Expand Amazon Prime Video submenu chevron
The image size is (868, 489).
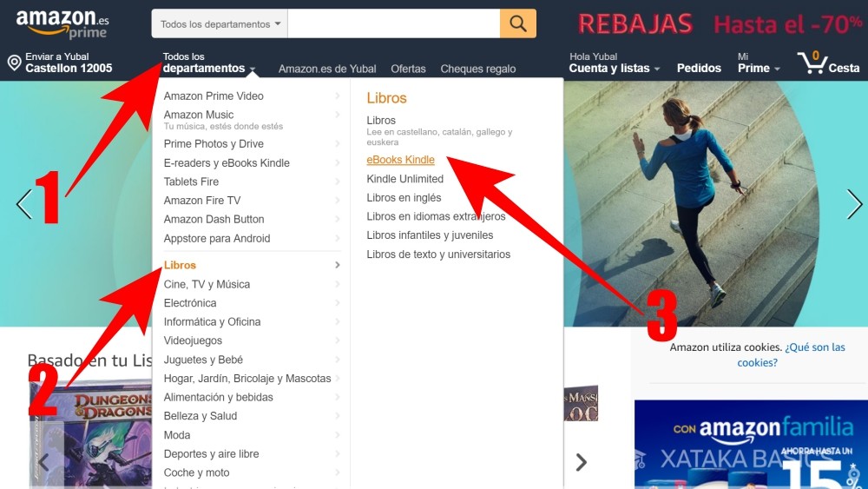[337, 96]
